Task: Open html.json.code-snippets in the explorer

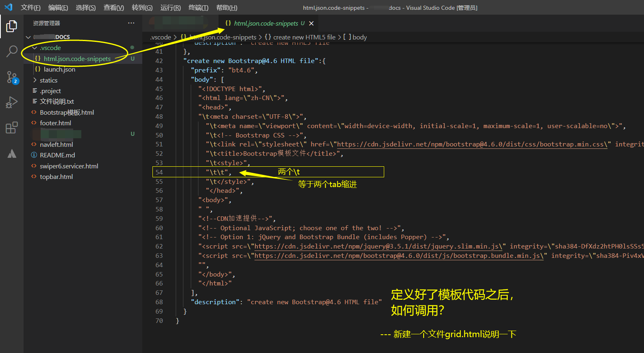Action: [77, 59]
